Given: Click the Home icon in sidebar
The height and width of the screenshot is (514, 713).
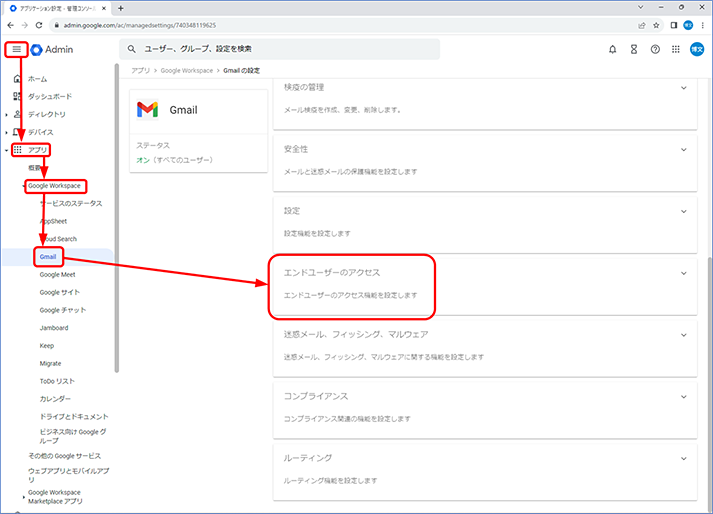Looking at the screenshot, I should [x=17, y=79].
